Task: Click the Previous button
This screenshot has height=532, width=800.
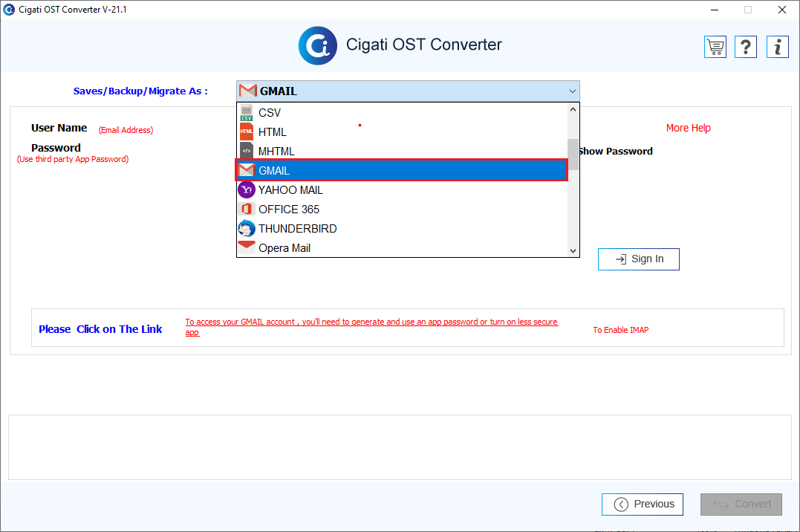Action: point(643,504)
